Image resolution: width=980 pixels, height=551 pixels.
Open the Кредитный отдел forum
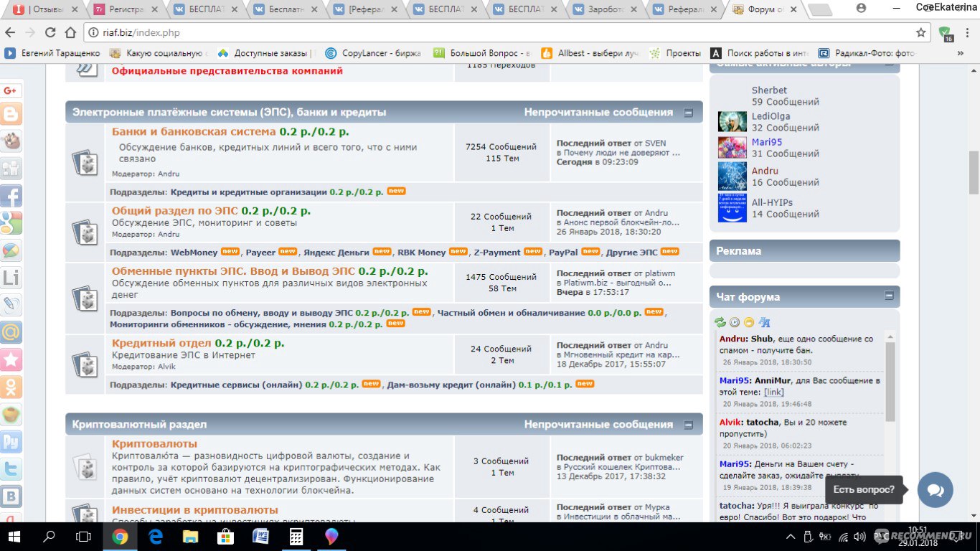(x=161, y=343)
